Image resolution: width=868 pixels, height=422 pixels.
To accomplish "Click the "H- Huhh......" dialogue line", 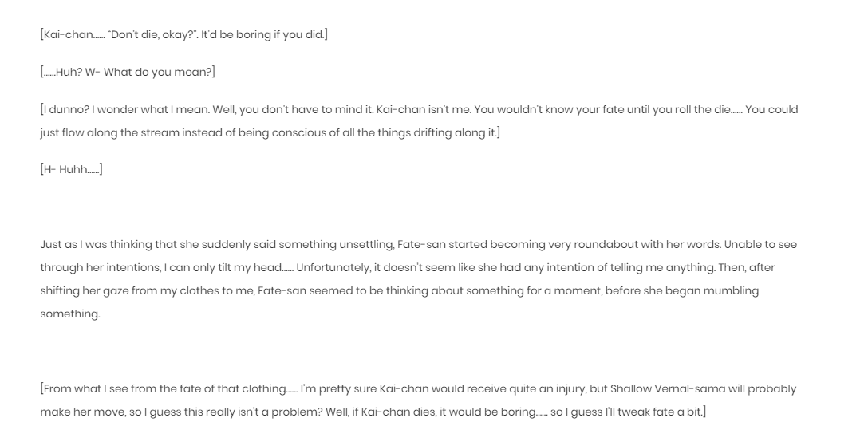I will pyautogui.click(x=71, y=169).
